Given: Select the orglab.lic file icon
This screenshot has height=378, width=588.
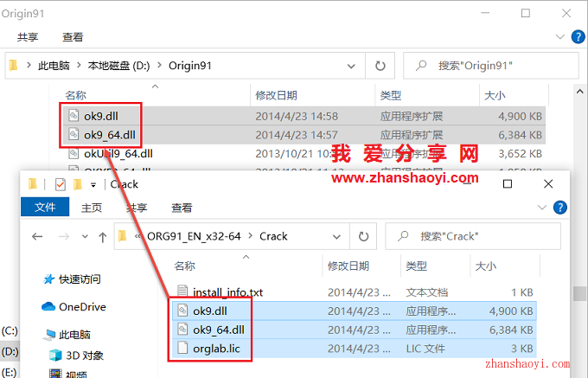Looking at the screenshot, I should tap(182, 348).
